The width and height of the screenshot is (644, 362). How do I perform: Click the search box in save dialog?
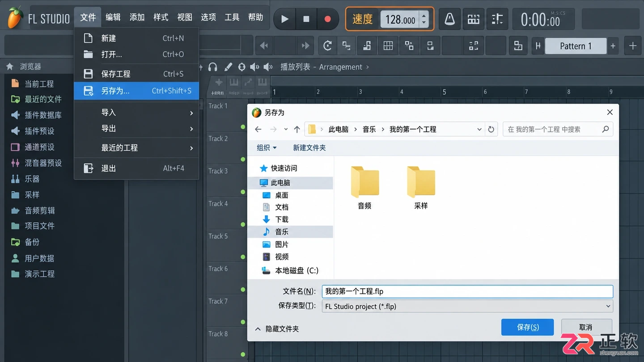pos(558,129)
